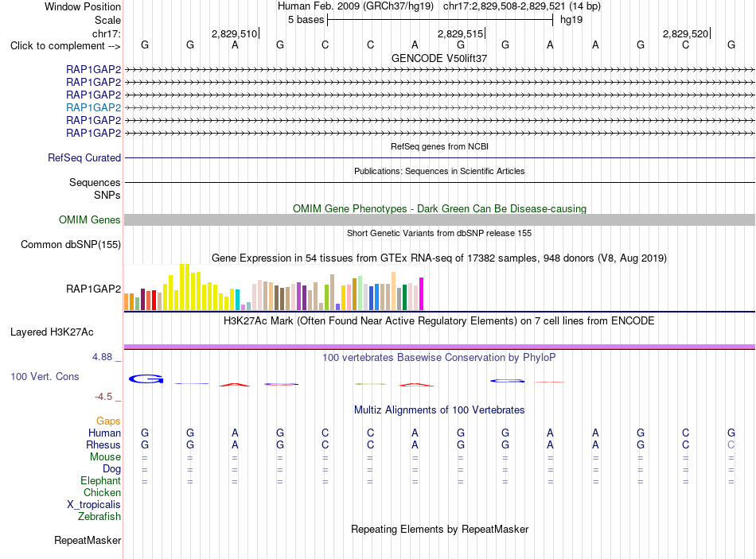Click the Layered H3K27Ac track label
756x559 pixels.
click(52, 332)
